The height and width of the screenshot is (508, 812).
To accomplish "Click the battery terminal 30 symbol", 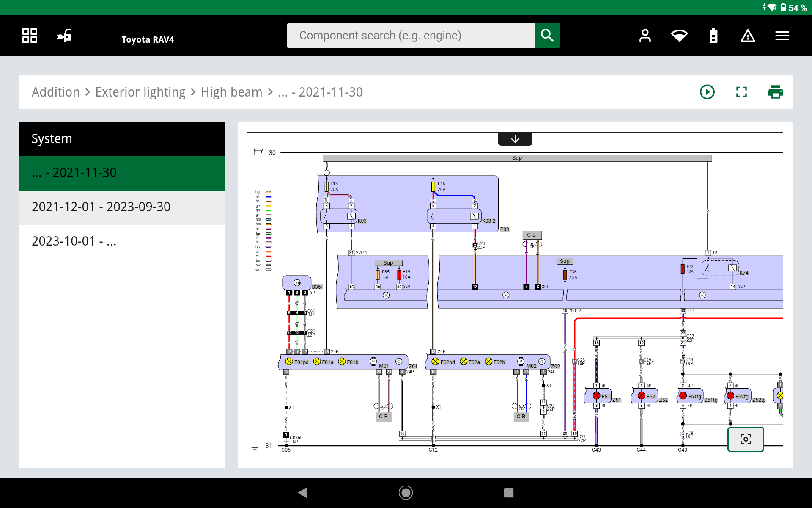I will pos(258,152).
